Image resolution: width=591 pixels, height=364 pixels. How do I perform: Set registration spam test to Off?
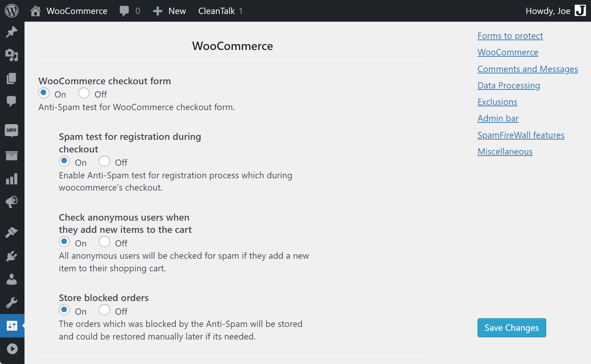104,161
